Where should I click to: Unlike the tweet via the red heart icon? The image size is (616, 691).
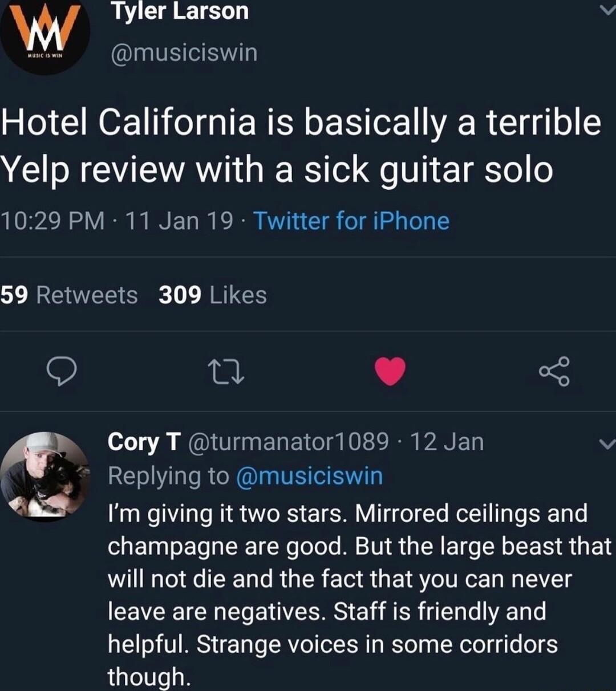coord(390,372)
